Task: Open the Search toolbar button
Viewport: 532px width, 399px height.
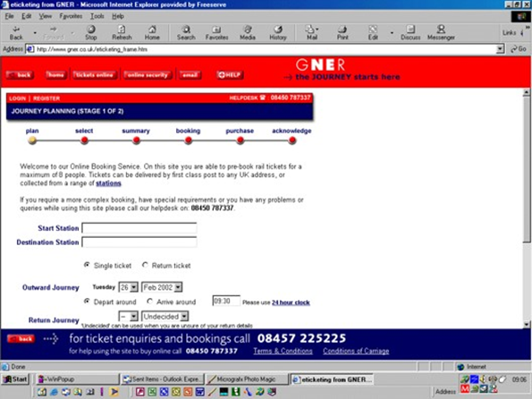Action: (186, 32)
